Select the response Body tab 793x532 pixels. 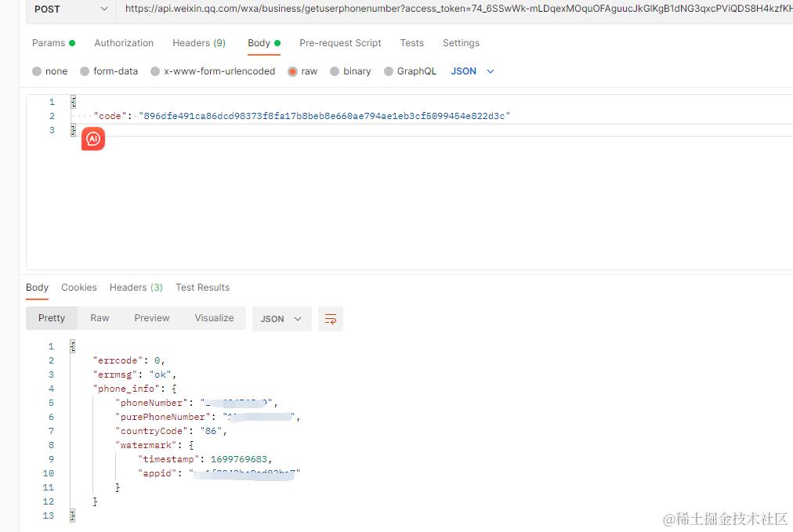37,288
